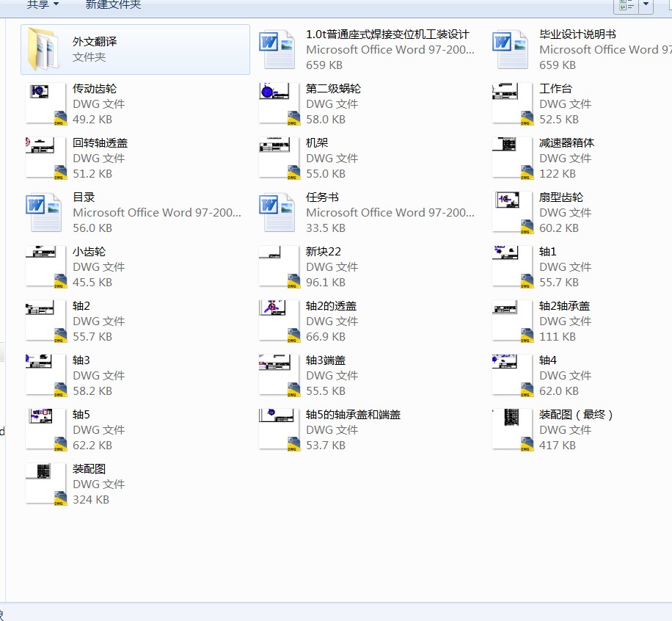
Task: Select the 第二级蜗轮 DWG file icon
Action: coord(280,103)
